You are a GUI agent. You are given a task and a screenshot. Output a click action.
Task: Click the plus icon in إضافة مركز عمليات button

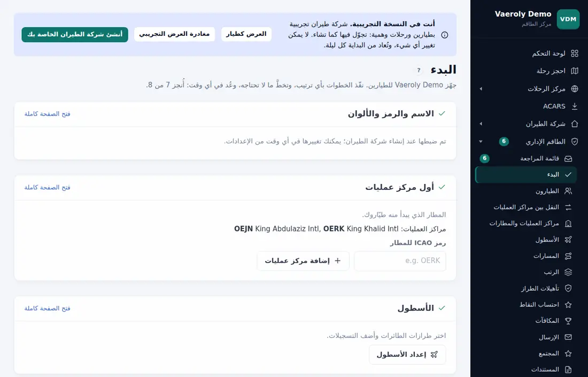pyautogui.click(x=337, y=261)
